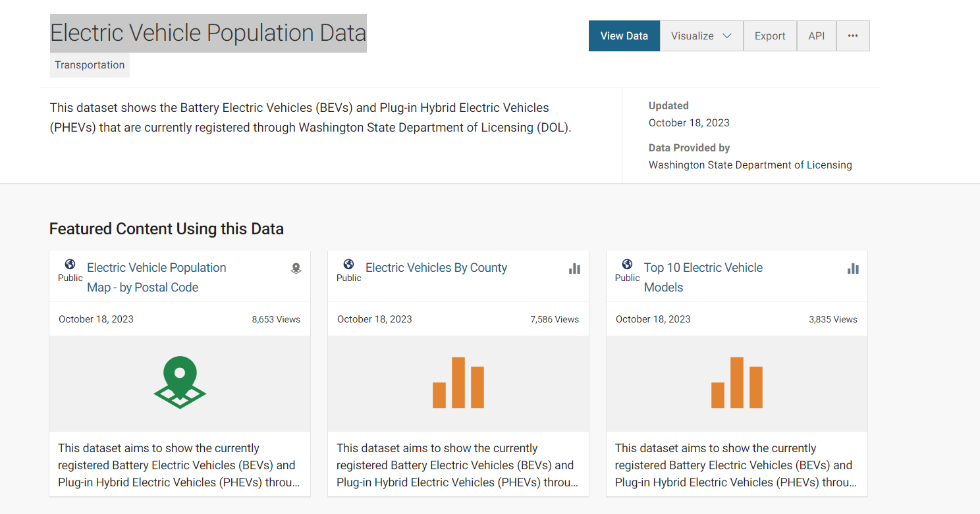This screenshot has width=980, height=514.
Task: Open the Top 10 Electric Vehicle Models link
Action: point(703,277)
